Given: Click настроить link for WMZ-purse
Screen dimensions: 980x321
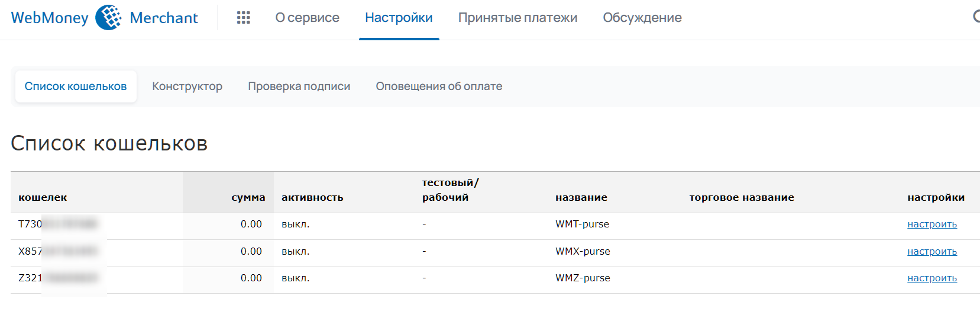Looking at the screenshot, I should pyautogui.click(x=932, y=278).
